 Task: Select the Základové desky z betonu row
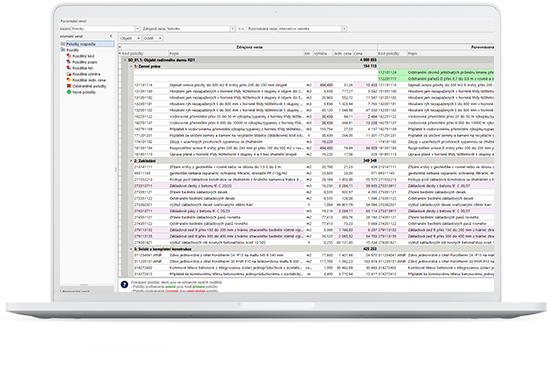pos(313,186)
